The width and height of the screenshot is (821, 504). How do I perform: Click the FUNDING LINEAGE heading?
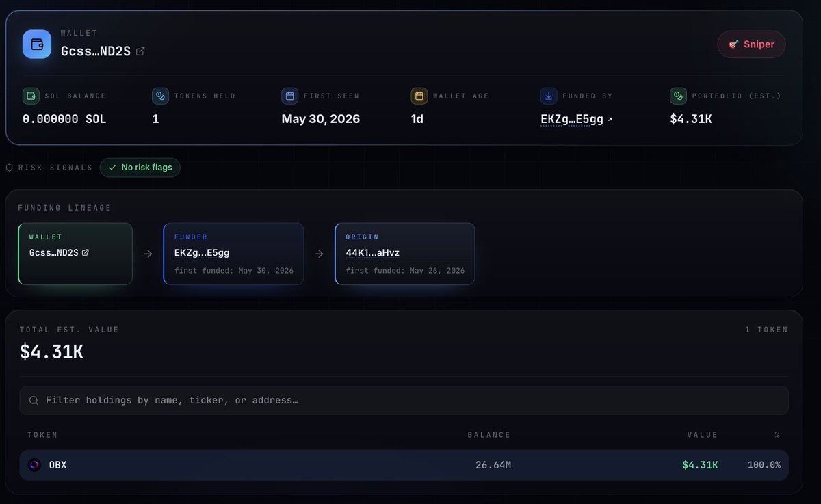point(65,208)
